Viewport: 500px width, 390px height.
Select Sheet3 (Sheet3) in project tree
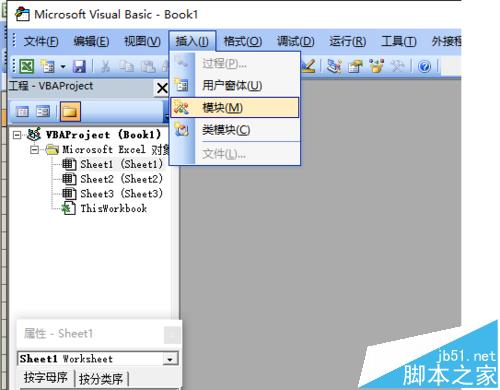click(x=121, y=194)
